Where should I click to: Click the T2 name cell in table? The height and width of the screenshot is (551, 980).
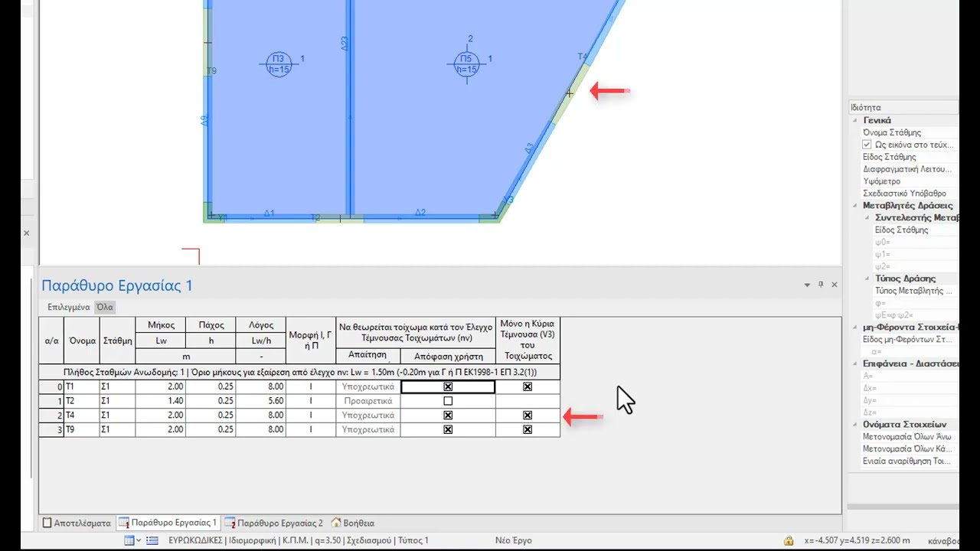pyautogui.click(x=82, y=401)
